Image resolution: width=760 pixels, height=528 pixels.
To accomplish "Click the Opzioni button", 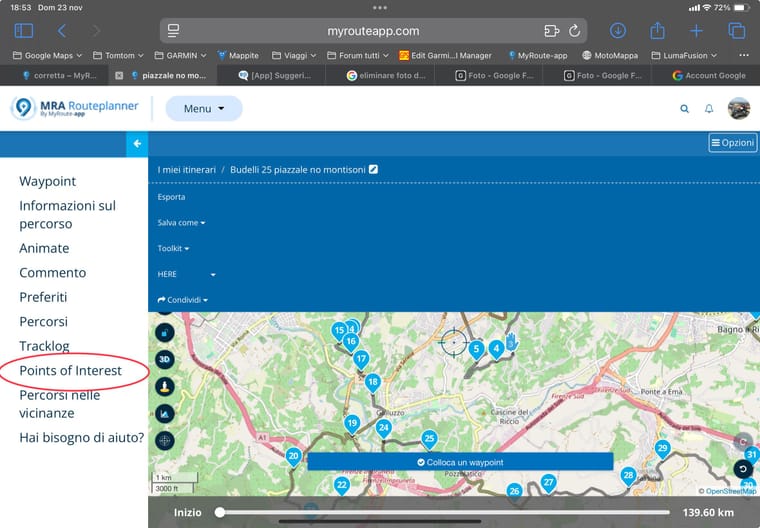I will tap(732, 143).
